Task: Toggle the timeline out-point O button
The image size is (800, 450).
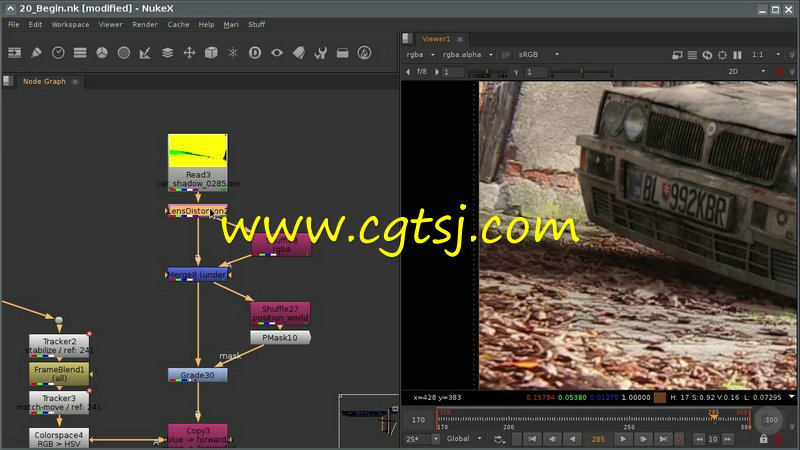Action: [x=679, y=439]
